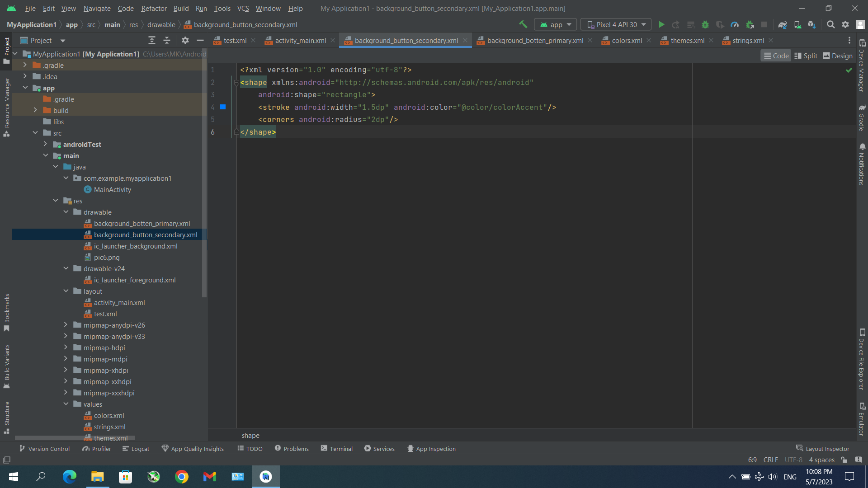The height and width of the screenshot is (488, 868).
Task: Switch to the colors.xml tab
Action: coord(627,41)
